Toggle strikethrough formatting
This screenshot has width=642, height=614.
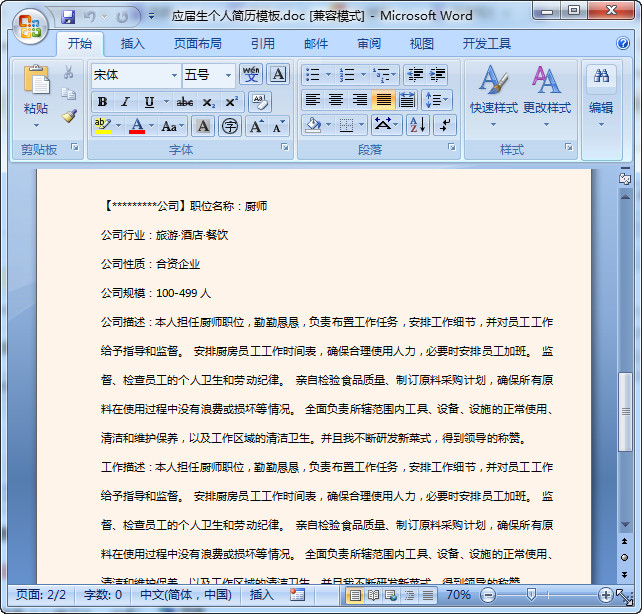click(185, 102)
